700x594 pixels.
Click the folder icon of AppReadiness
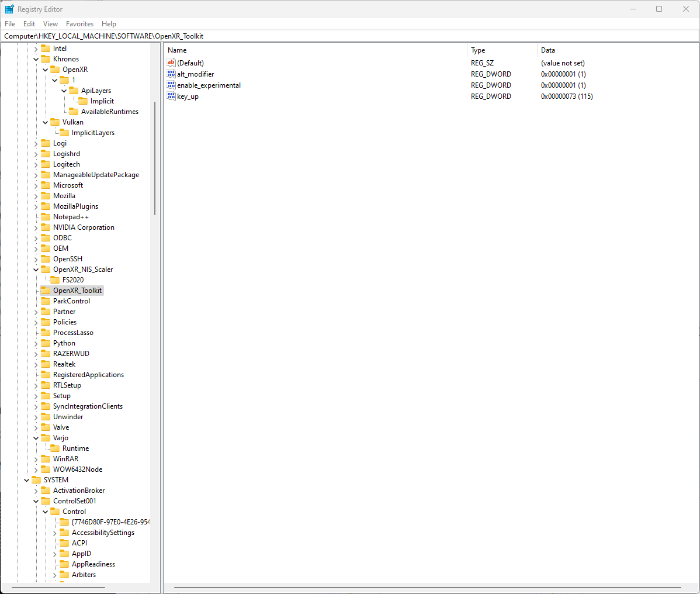click(64, 564)
